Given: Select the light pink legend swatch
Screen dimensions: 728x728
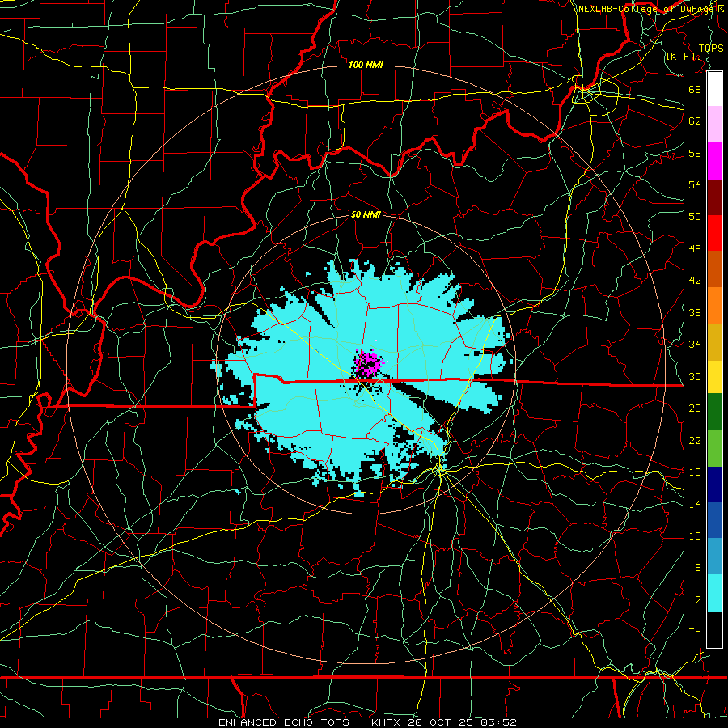Looking at the screenshot, I should (x=714, y=125).
